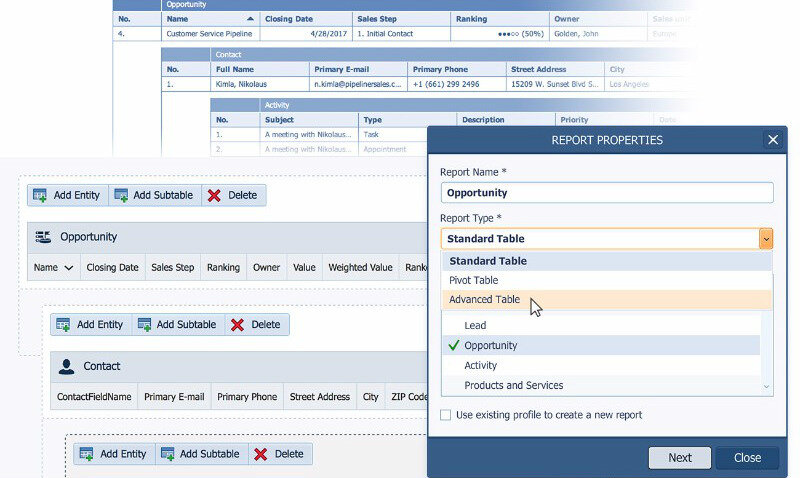800x478 pixels.
Task: Open the Report Type dropdown arrow
Action: click(765, 239)
